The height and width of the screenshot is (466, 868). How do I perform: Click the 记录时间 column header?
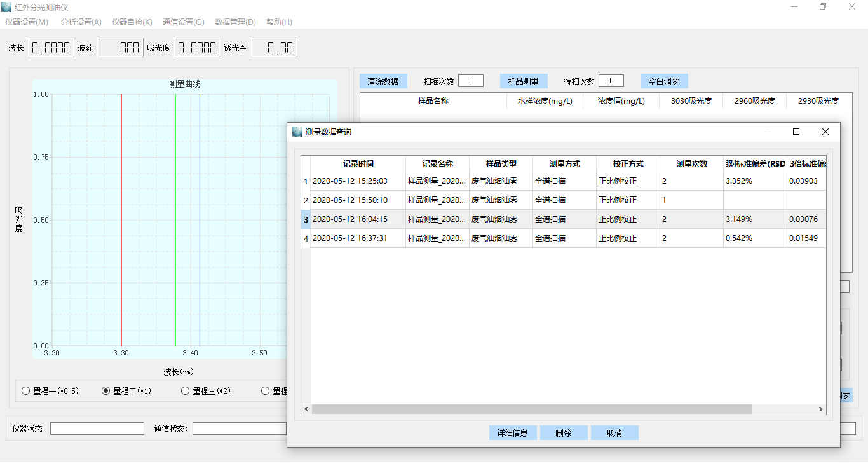[x=358, y=164]
